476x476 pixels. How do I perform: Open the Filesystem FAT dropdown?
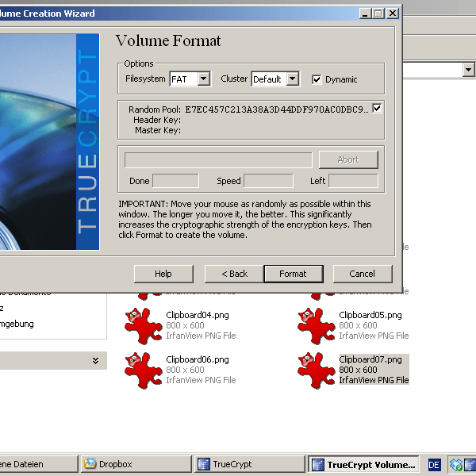pyautogui.click(x=203, y=79)
